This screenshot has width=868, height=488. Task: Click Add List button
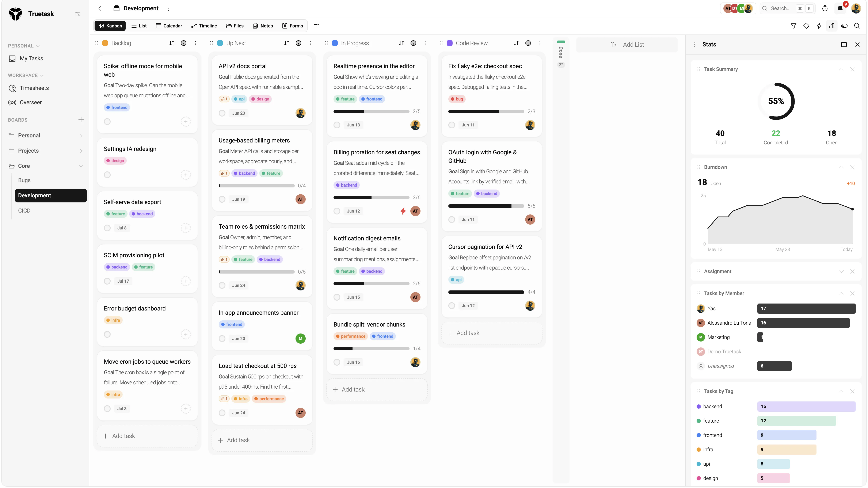[x=627, y=45]
